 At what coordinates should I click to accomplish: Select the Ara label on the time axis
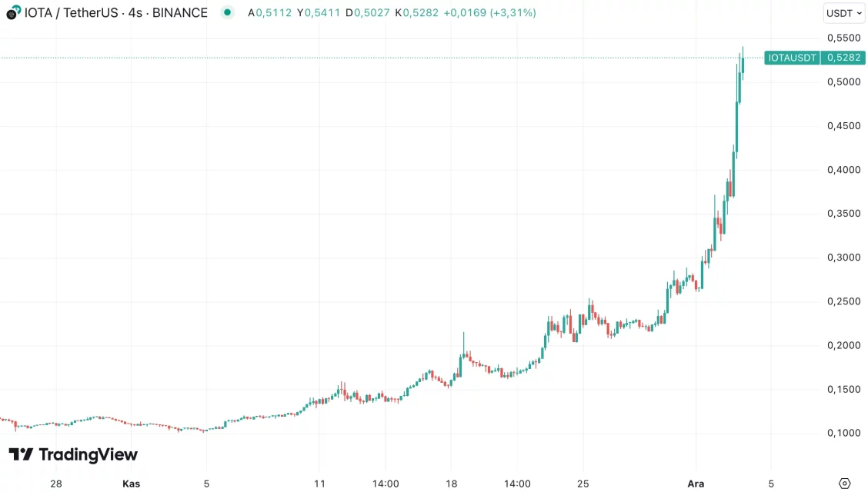(696, 484)
